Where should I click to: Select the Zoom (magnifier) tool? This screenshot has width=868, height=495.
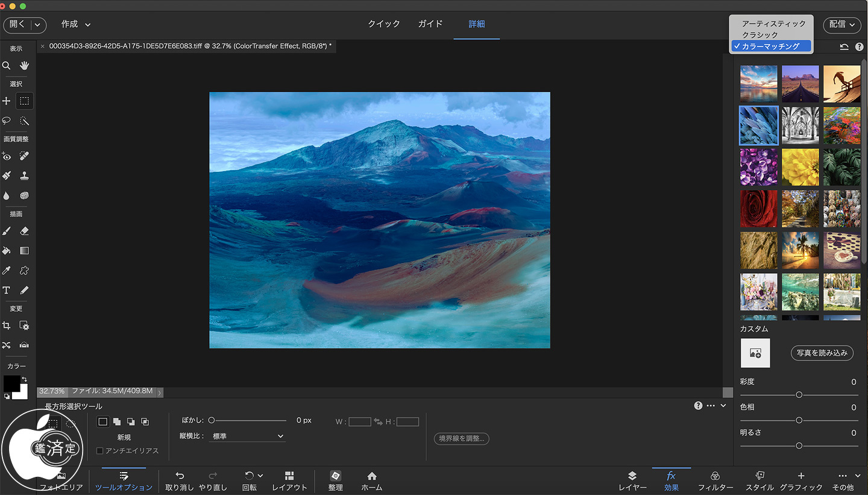(x=7, y=66)
